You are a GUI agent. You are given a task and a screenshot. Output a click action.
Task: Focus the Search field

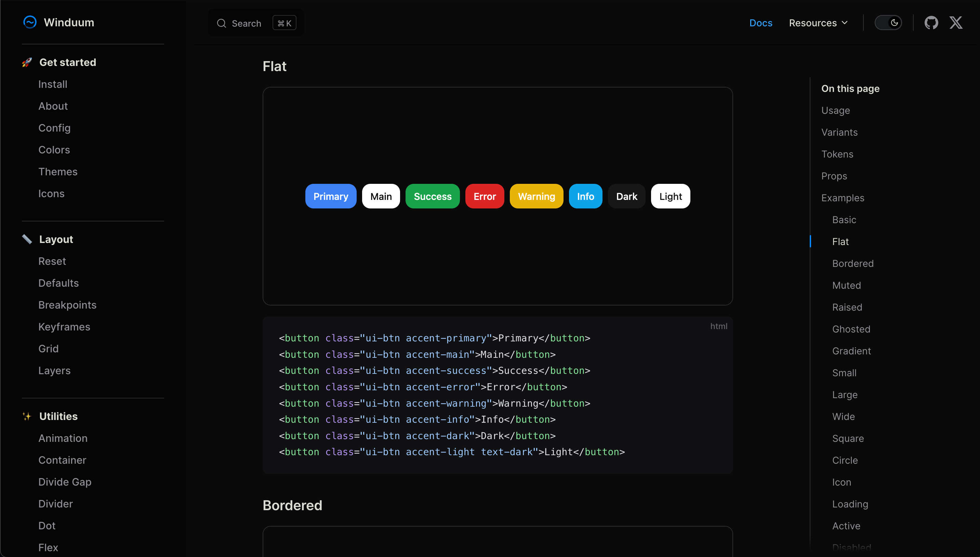256,23
